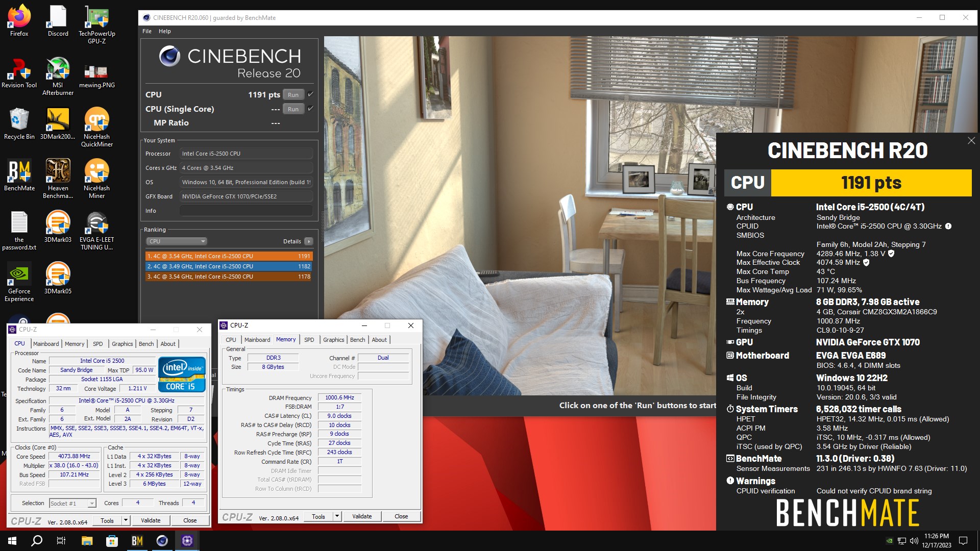
Task: Open About tab in Memory CPU-Z window
Action: pyautogui.click(x=379, y=340)
